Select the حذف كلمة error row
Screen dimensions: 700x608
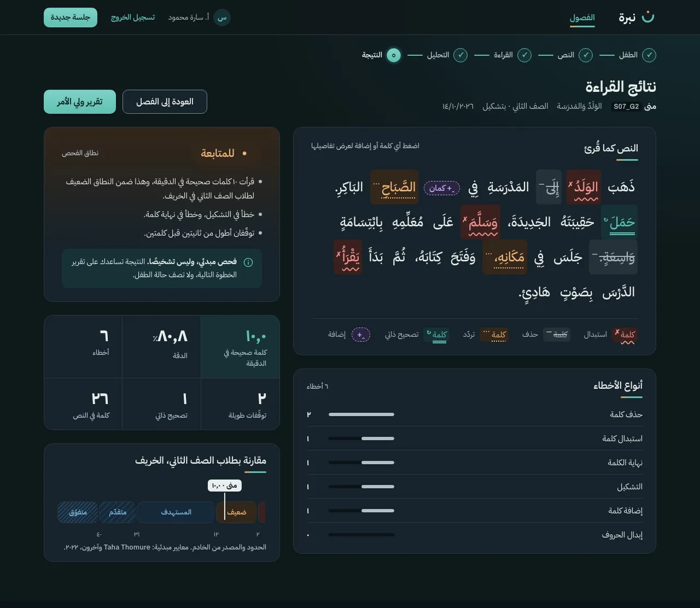pos(475,414)
